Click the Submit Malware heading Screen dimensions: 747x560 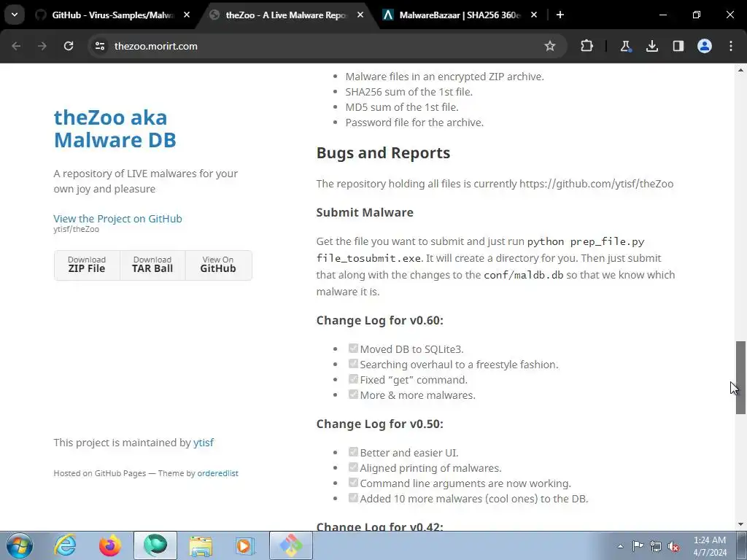(x=365, y=212)
